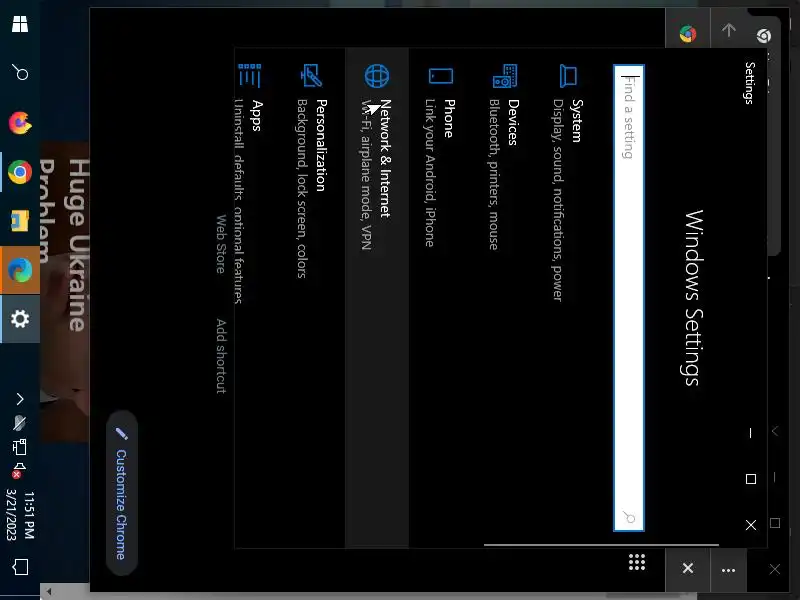Image resolution: width=800 pixels, height=600 pixels.
Task: Click the 'Find a setting' search box
Action: click(629, 298)
